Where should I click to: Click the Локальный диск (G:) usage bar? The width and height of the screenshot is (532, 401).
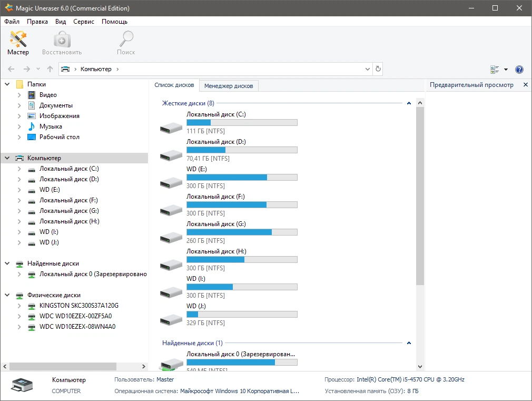click(242, 232)
